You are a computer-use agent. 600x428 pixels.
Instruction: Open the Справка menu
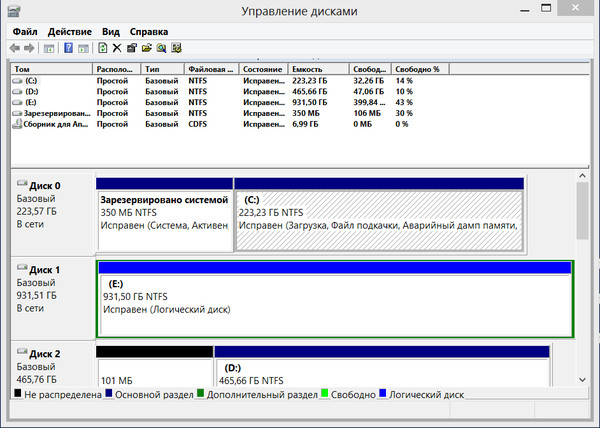pos(150,32)
